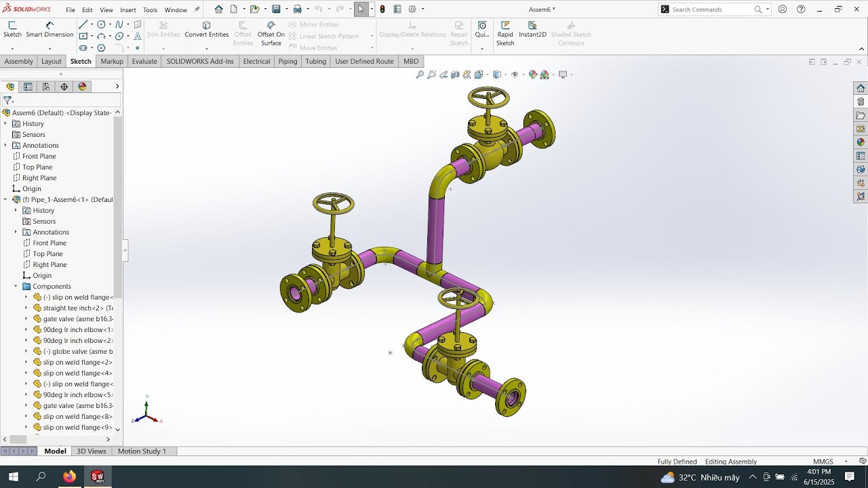Open the feature tree filter funnel
This screenshot has height=488, width=868.
coord(7,100)
